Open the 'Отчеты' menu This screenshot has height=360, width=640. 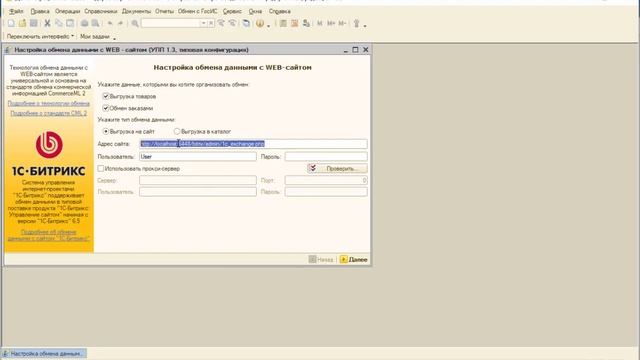[x=164, y=11]
